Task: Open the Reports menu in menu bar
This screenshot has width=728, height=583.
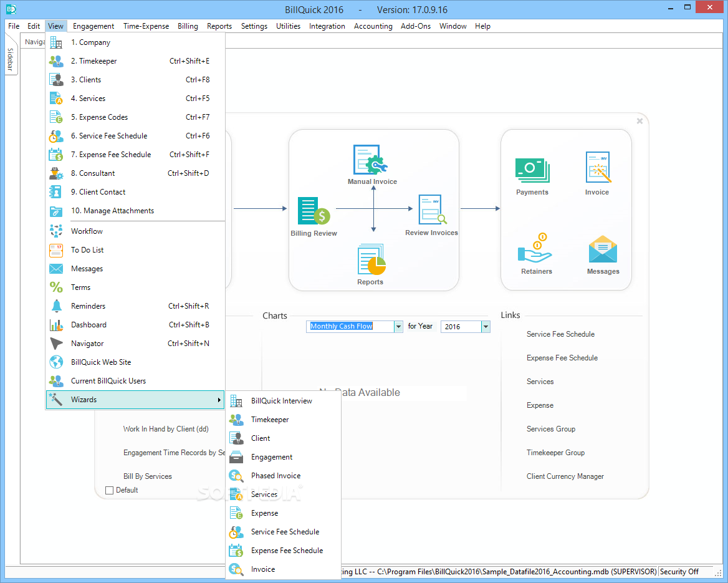Action: pos(219,26)
